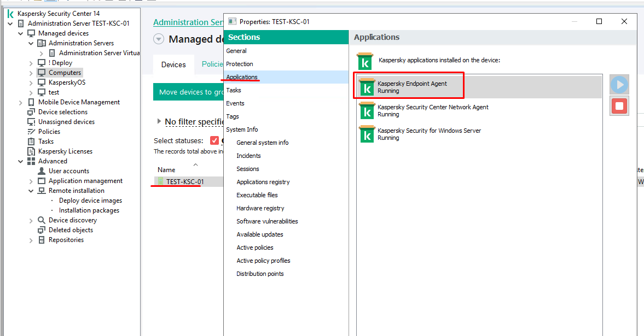Click the Mobile Device Management icon

[31, 102]
